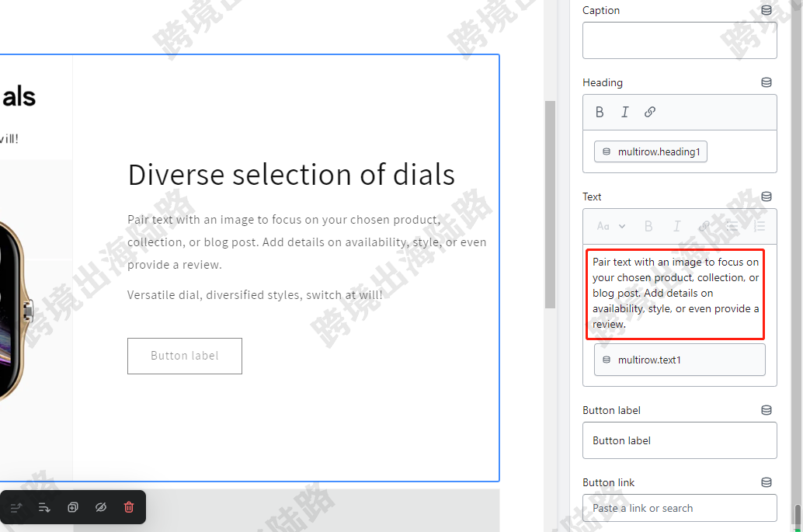The width and height of the screenshot is (803, 532).
Task: Apply italic in Heading toolbar
Action: pyautogui.click(x=625, y=112)
